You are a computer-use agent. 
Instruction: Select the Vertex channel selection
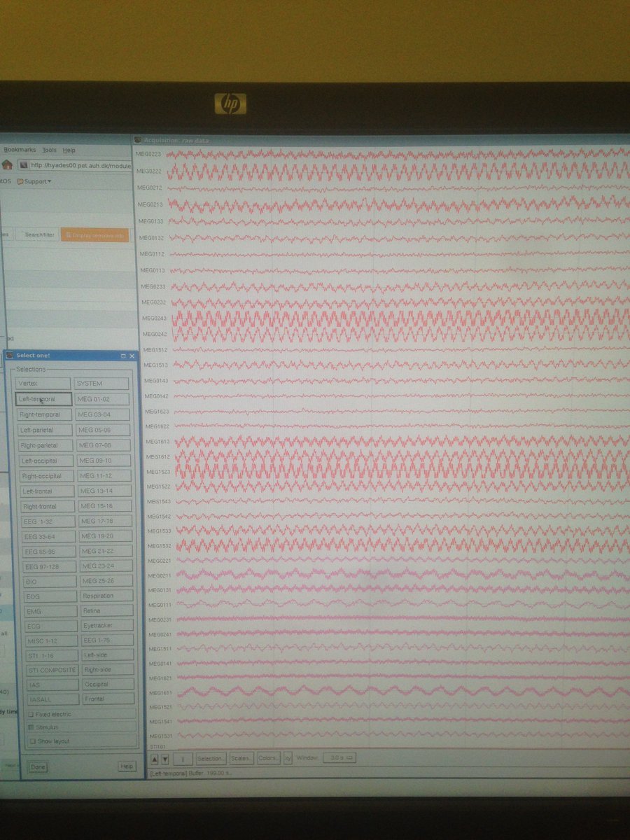point(43,384)
